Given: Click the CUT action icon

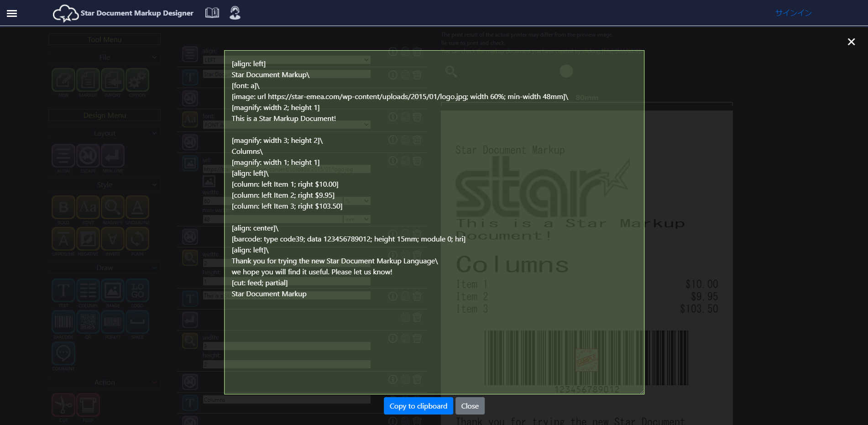Looking at the screenshot, I should coord(63,405).
